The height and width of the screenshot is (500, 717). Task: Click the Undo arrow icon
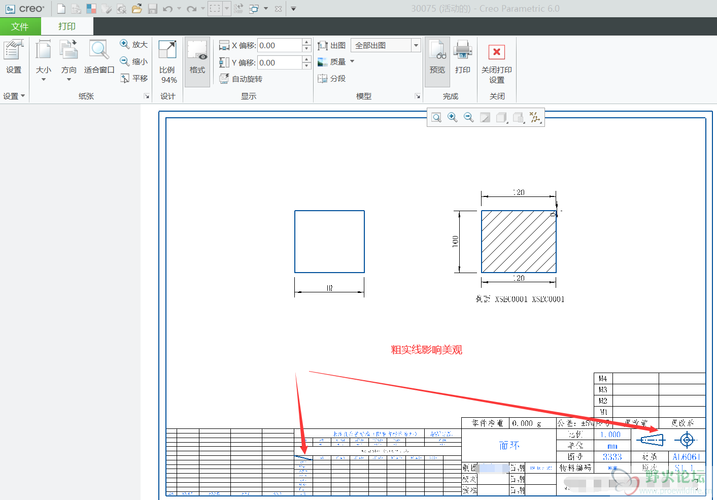point(167,9)
